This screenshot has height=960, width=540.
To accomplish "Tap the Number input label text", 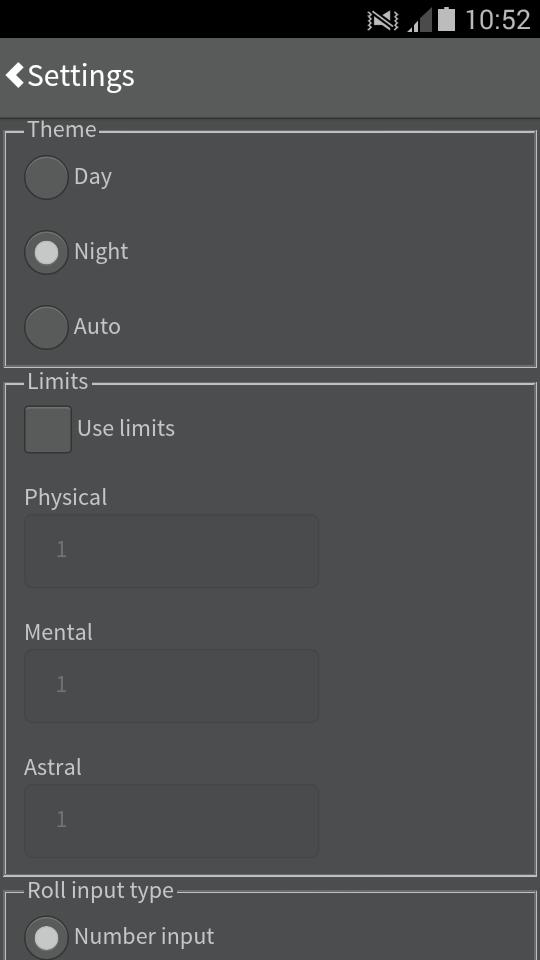I will point(144,937).
